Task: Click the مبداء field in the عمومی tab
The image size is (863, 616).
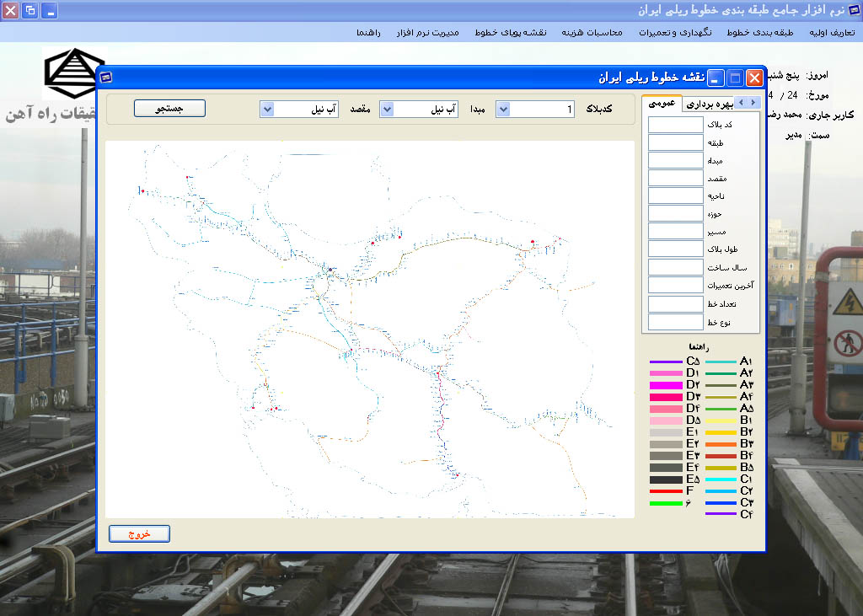Action: pyautogui.click(x=675, y=160)
